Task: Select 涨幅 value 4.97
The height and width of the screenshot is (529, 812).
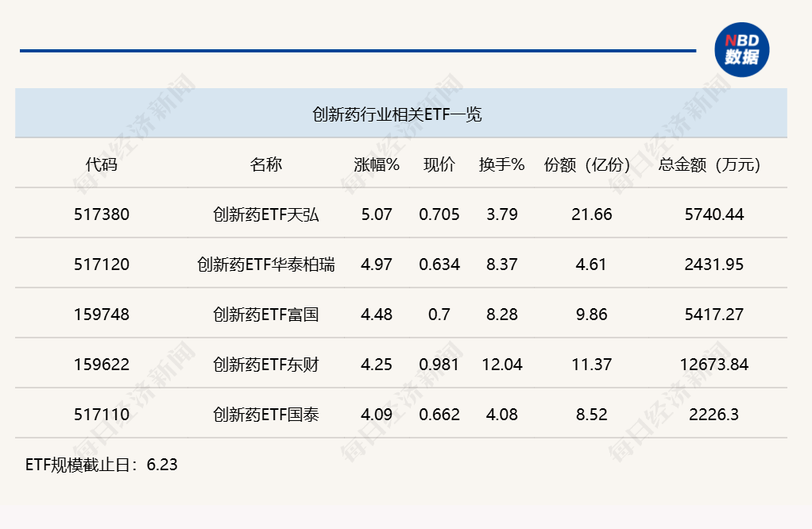Action: pyautogui.click(x=377, y=264)
